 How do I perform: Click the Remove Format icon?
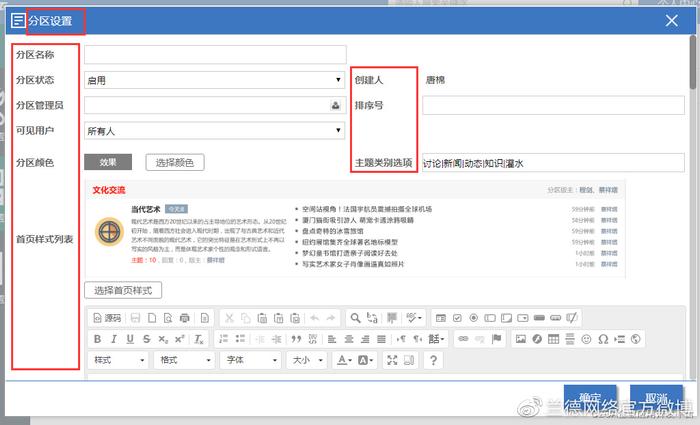pos(199,339)
